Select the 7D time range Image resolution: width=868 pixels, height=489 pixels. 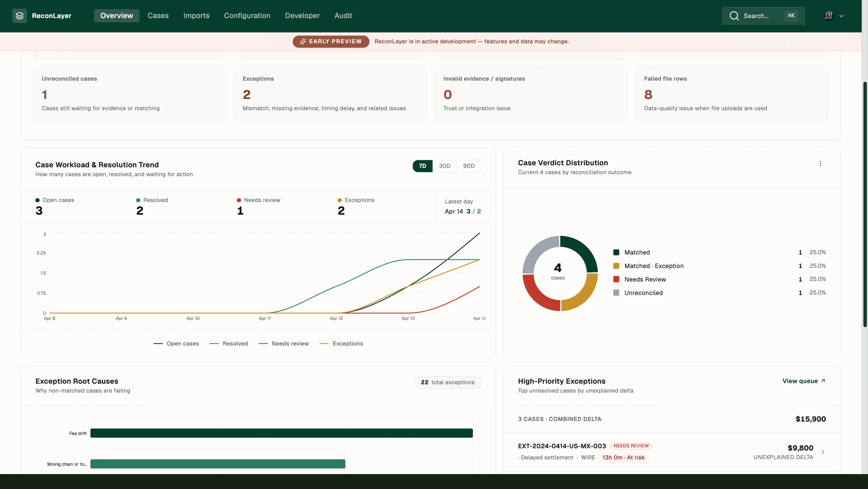coord(423,166)
